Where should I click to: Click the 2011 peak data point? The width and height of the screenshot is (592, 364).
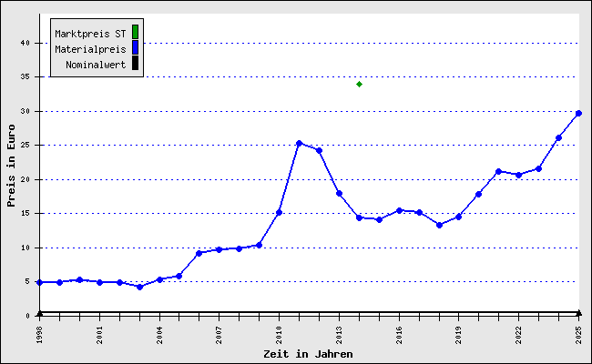pos(299,144)
